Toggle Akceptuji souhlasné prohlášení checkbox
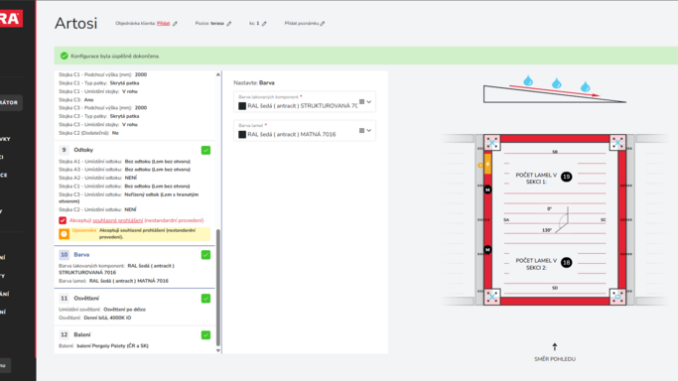Image resolution: width=678 pixels, height=381 pixels. [x=63, y=221]
